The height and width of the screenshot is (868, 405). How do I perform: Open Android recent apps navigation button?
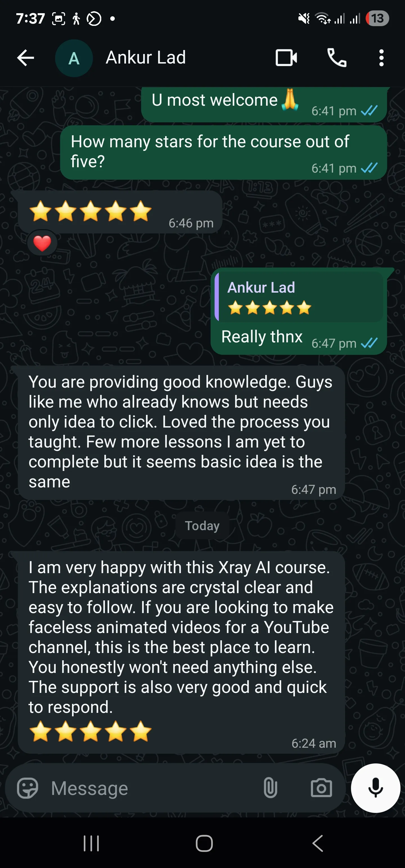(91, 843)
